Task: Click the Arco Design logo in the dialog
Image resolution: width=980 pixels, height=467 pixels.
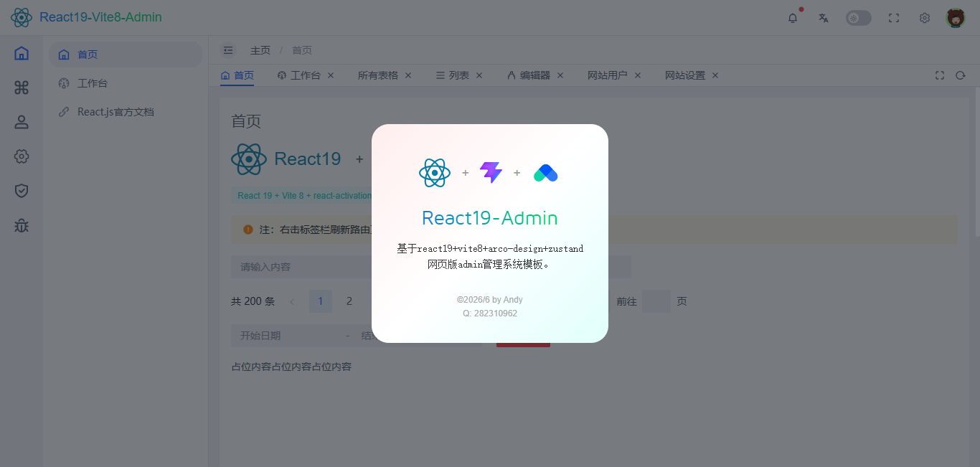Action: pyautogui.click(x=546, y=173)
